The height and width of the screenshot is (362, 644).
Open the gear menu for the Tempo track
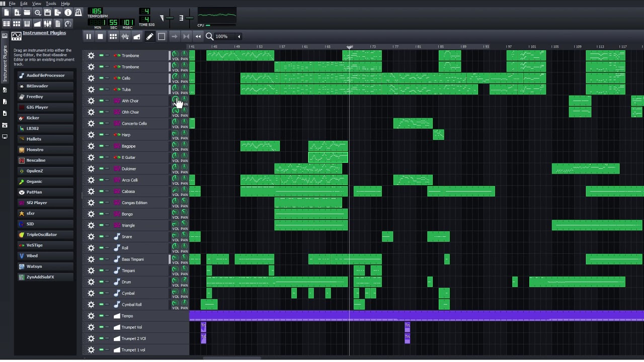click(x=91, y=316)
